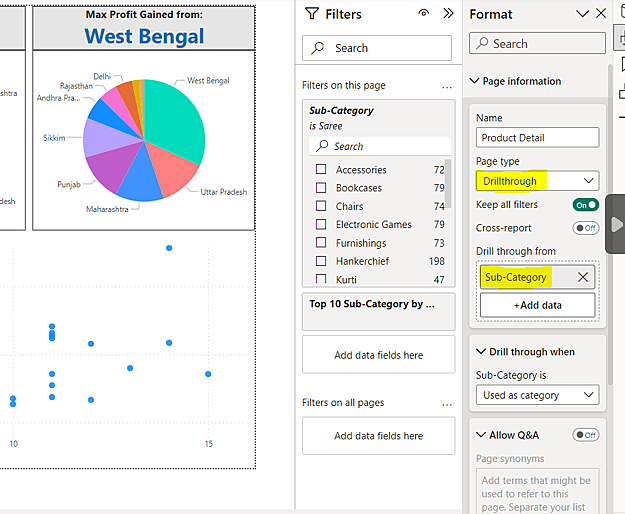Click the Product Detail name field
The image size is (625, 514).
pyautogui.click(x=537, y=138)
